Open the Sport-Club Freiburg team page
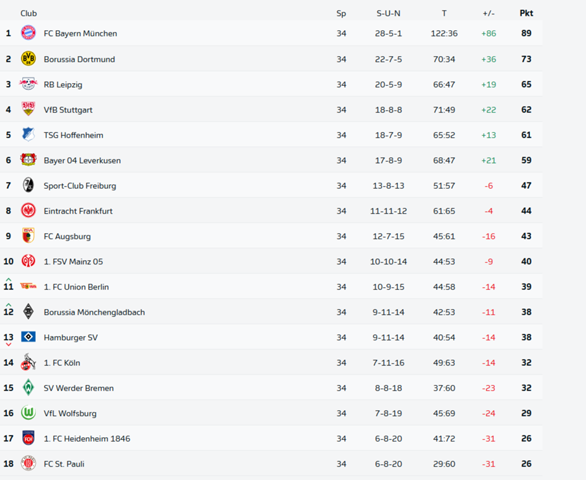This screenshot has width=586, height=480. (x=80, y=186)
